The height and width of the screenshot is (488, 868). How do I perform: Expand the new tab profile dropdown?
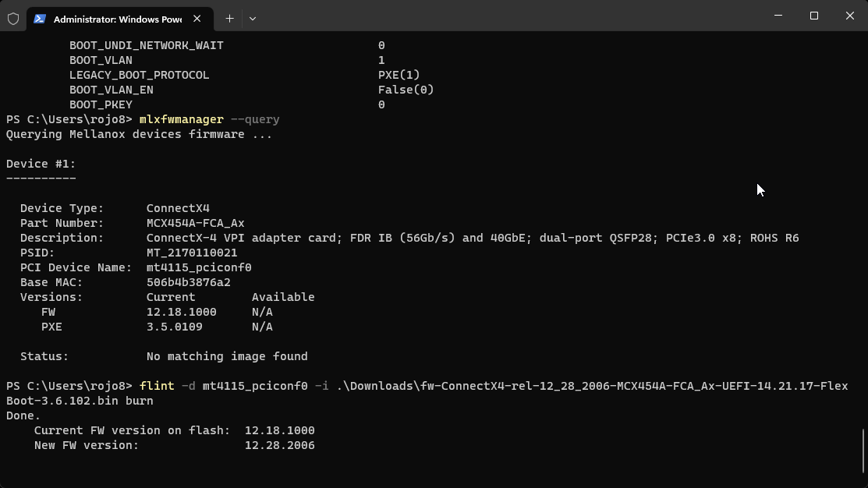pos(253,19)
